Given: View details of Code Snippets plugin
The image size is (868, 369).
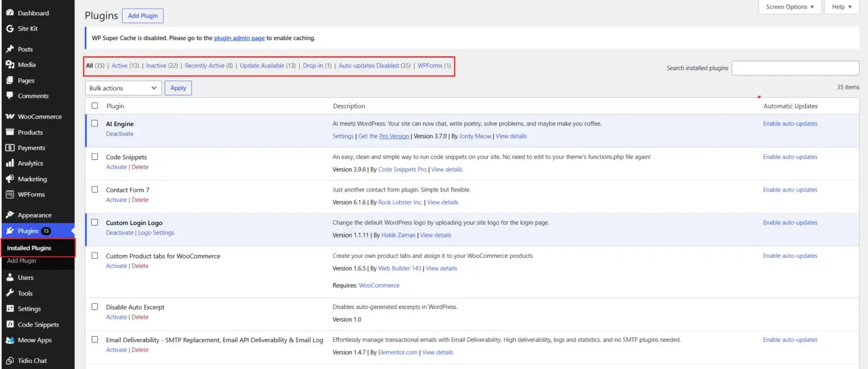Looking at the screenshot, I should pyautogui.click(x=447, y=169).
